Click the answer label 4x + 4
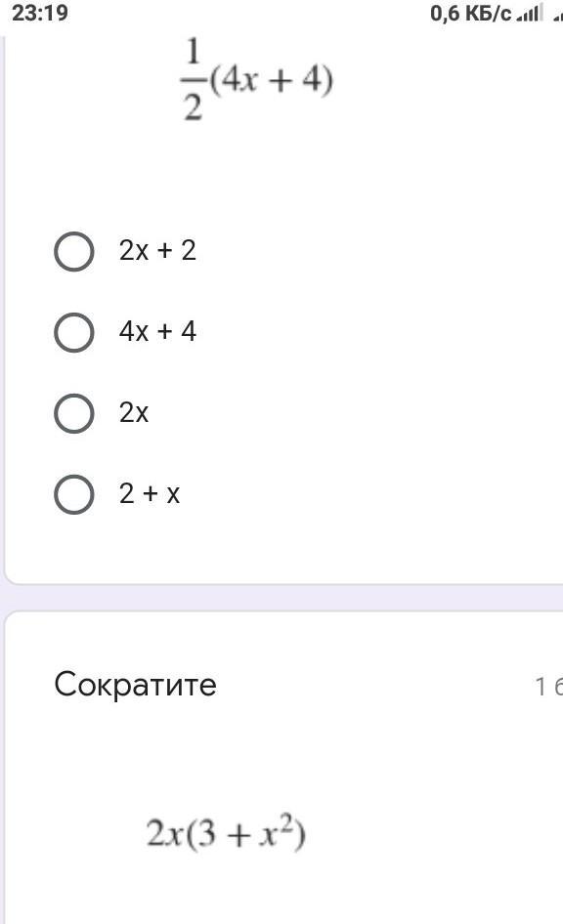Image resolution: width=563 pixels, height=924 pixels. click(x=157, y=331)
